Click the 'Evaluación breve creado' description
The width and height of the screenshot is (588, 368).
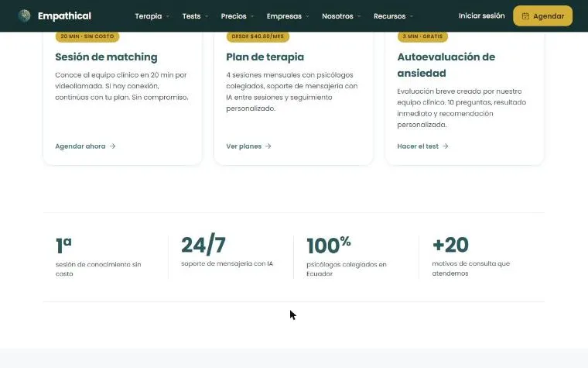462,108
